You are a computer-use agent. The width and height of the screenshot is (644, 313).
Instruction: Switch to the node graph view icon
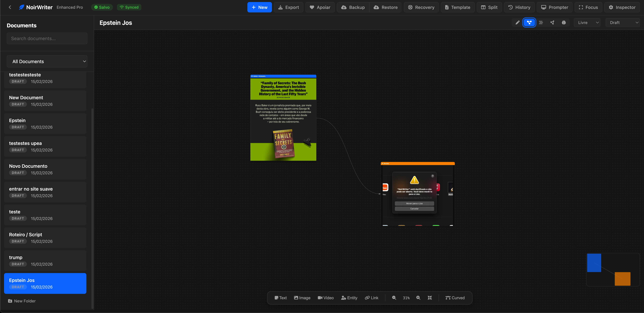[529, 23]
